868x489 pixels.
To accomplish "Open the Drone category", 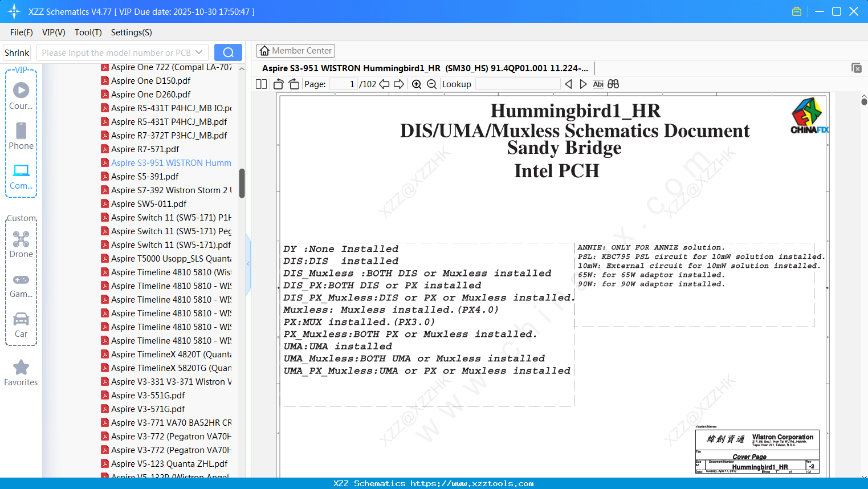I will (x=21, y=244).
